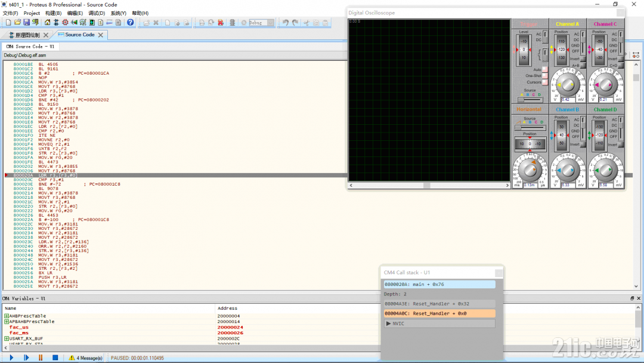Viewport: 644px width, 363px height.
Task: Save the project with the floppy disk icon
Action: 26,23
